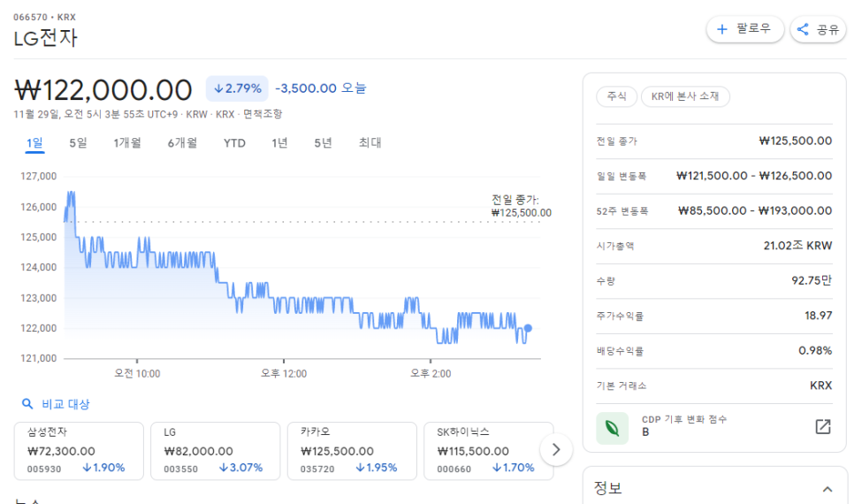Open the 삼성전자 comparison card

coord(79,451)
